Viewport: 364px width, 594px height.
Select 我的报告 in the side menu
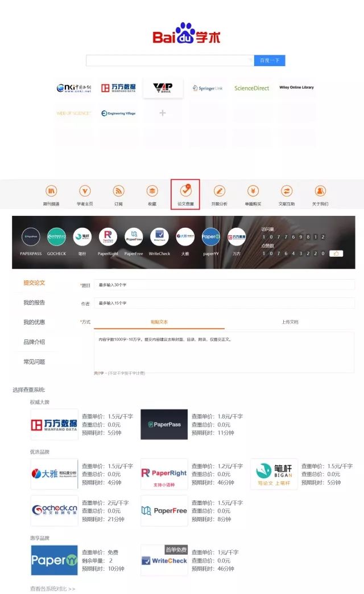(34, 302)
